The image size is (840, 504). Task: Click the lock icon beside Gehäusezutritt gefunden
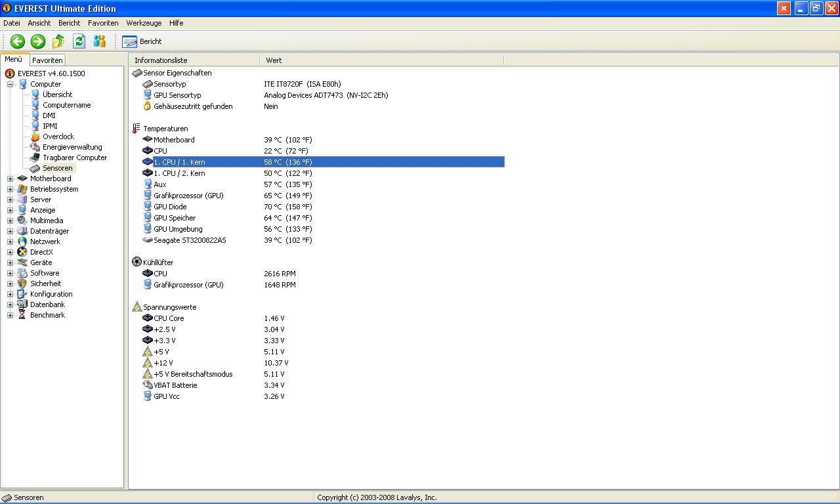[x=147, y=106]
